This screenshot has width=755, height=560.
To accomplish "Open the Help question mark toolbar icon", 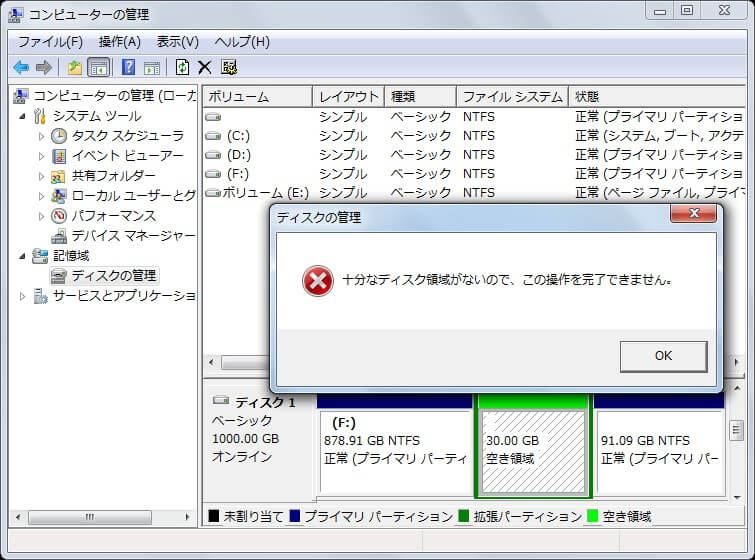I will pyautogui.click(x=128, y=67).
